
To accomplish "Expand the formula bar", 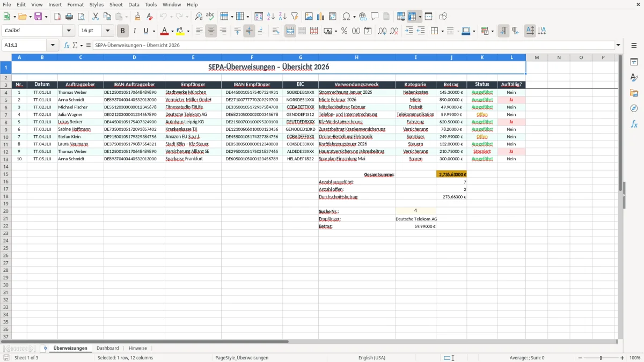I will pos(619,45).
